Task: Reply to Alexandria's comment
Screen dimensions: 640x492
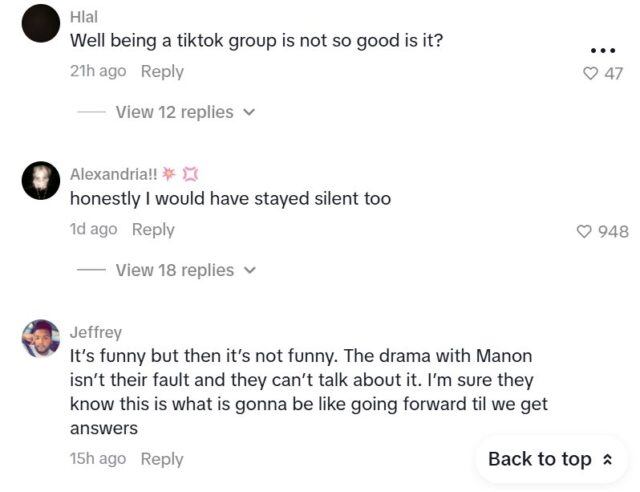Action: [x=153, y=229]
